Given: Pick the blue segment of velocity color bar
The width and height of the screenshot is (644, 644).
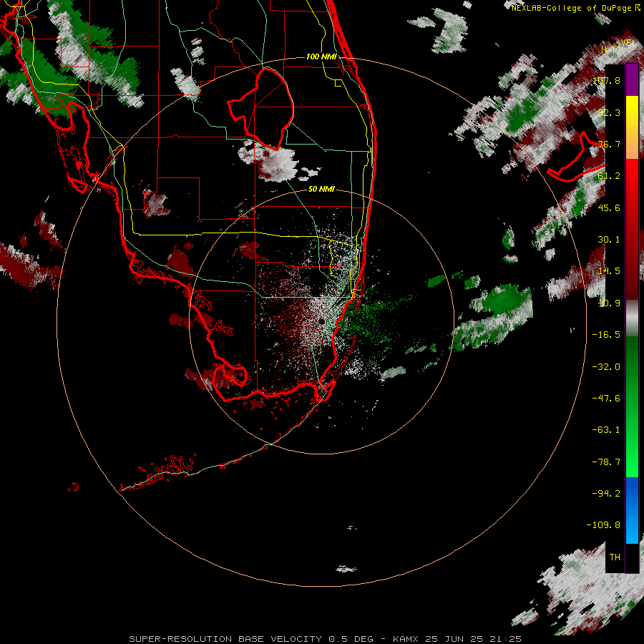Looking at the screenshot, I should 632,510.
